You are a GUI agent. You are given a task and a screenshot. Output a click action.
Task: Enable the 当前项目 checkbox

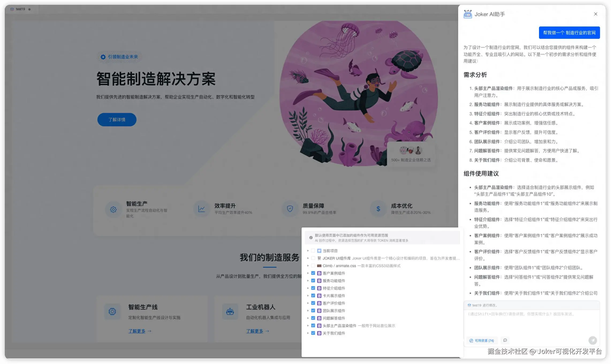(x=313, y=251)
